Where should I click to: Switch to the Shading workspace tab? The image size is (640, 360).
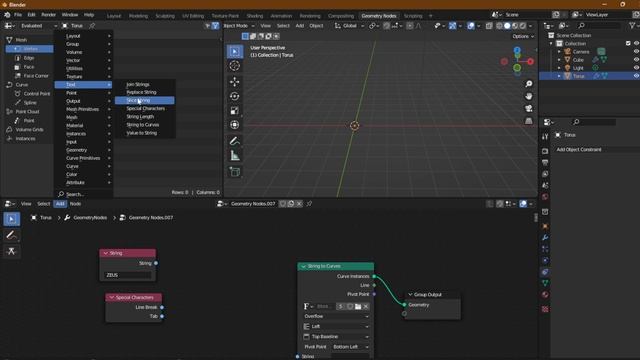(x=255, y=16)
